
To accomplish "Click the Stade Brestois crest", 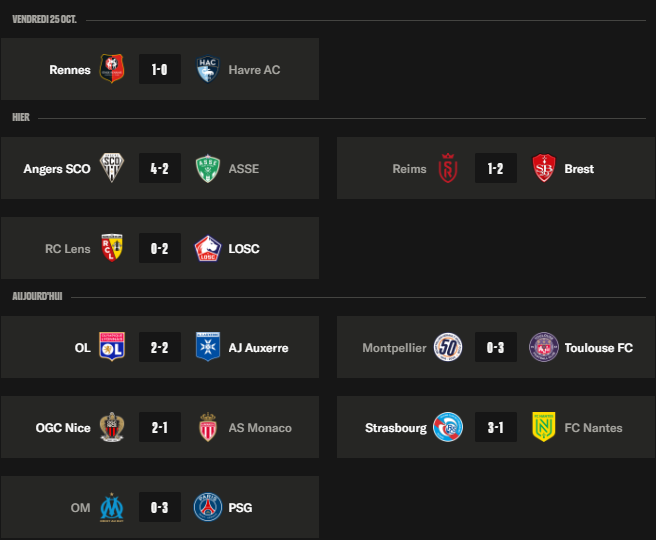I will pos(544,168).
